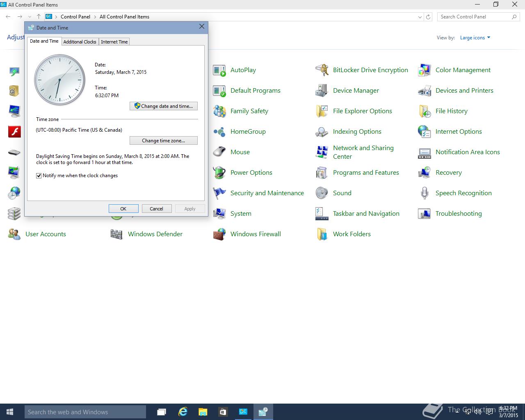Open Windows Defender icon

[117, 234]
